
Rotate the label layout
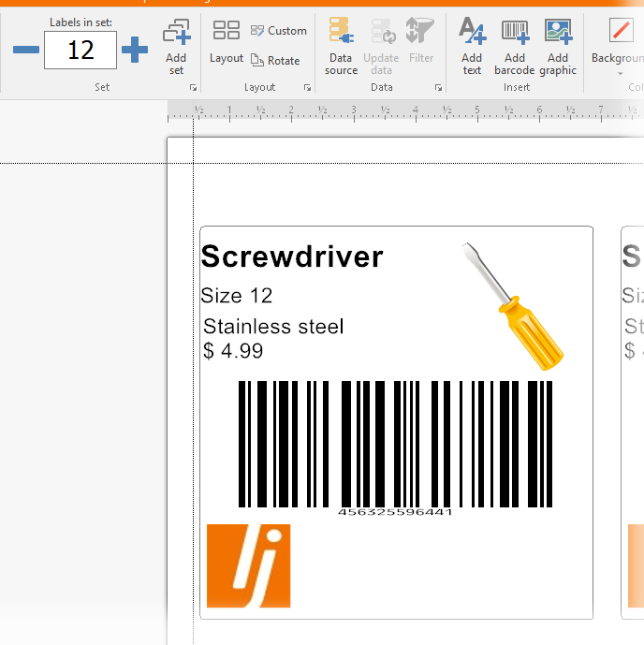pyautogui.click(x=275, y=61)
